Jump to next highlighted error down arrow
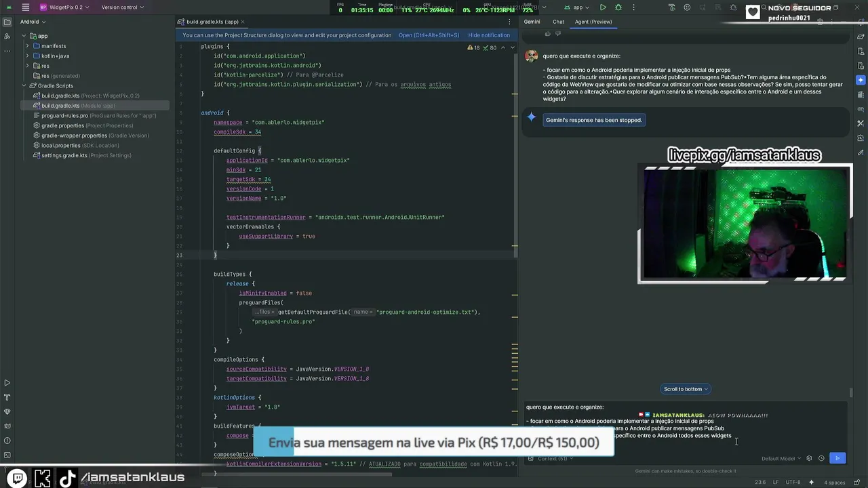This screenshot has width=868, height=488. pos(512,47)
